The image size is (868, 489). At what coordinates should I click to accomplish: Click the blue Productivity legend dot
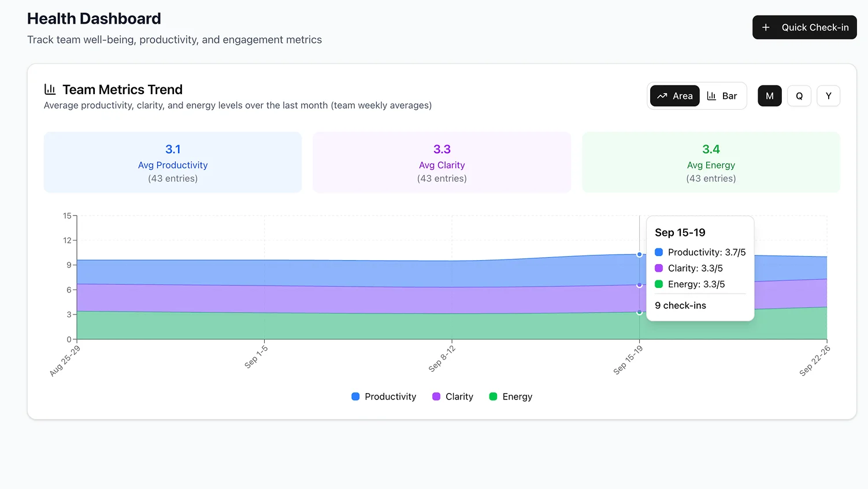355,397
